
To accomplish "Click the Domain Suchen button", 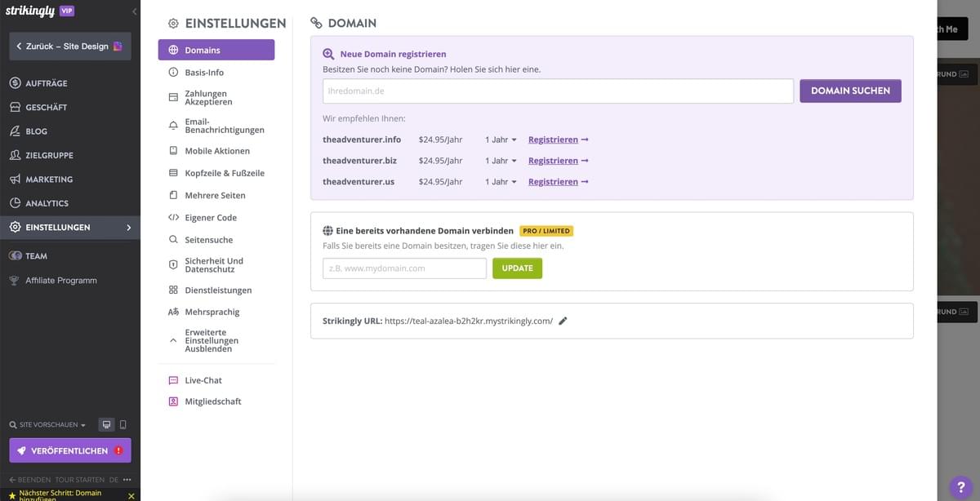I will click(x=850, y=91).
